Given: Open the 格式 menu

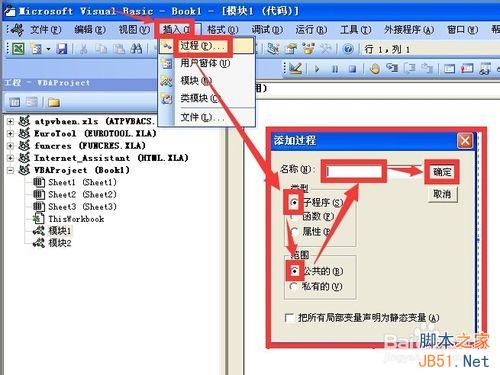Looking at the screenshot, I should point(223,30).
